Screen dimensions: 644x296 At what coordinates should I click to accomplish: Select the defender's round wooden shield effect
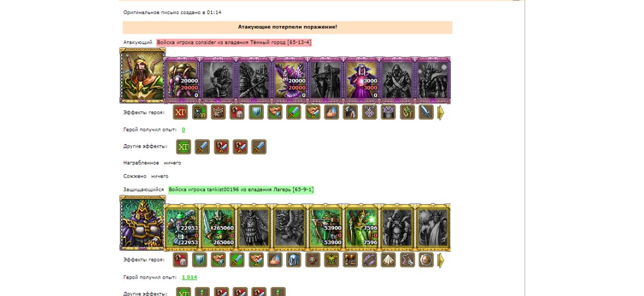point(426,260)
